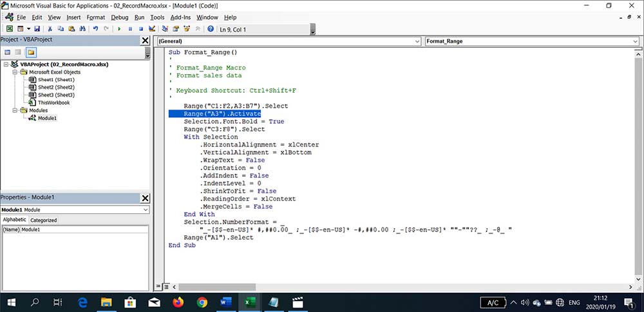
Task: Open Excel from the Windows taskbar
Action: click(250, 302)
